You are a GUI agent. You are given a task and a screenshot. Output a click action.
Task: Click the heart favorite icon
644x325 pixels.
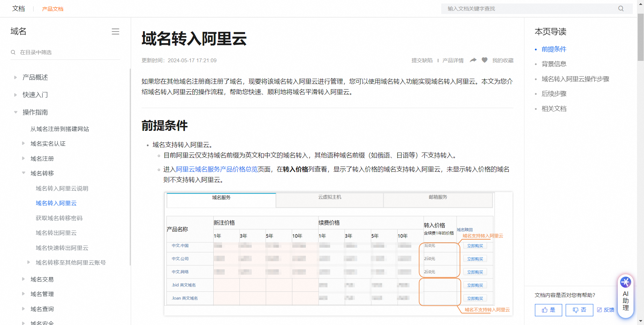click(485, 60)
